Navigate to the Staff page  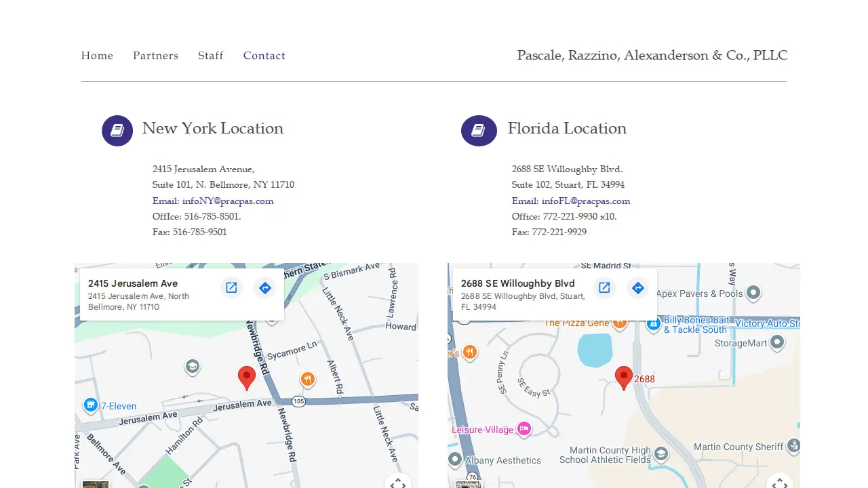coord(211,56)
